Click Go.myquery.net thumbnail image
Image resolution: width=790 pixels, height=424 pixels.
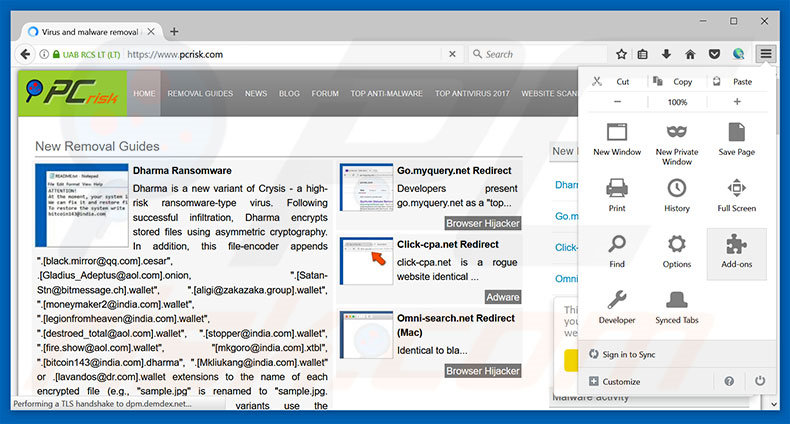[x=366, y=187]
